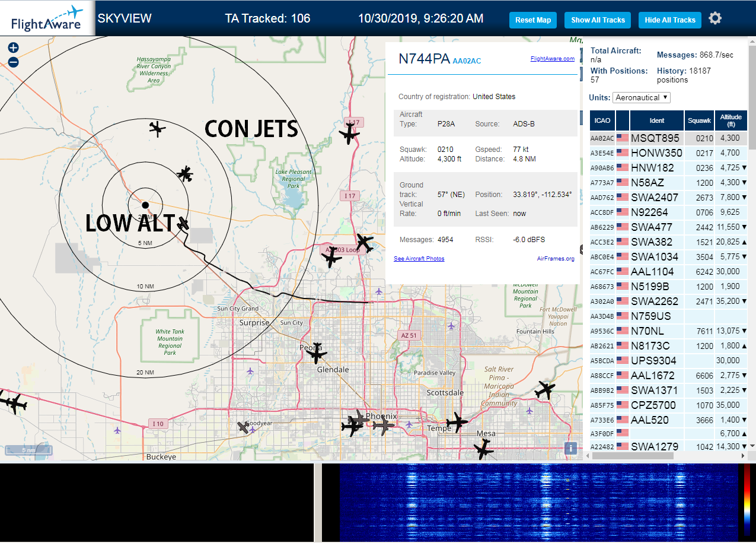Sort table by ICAO column

tap(602, 120)
